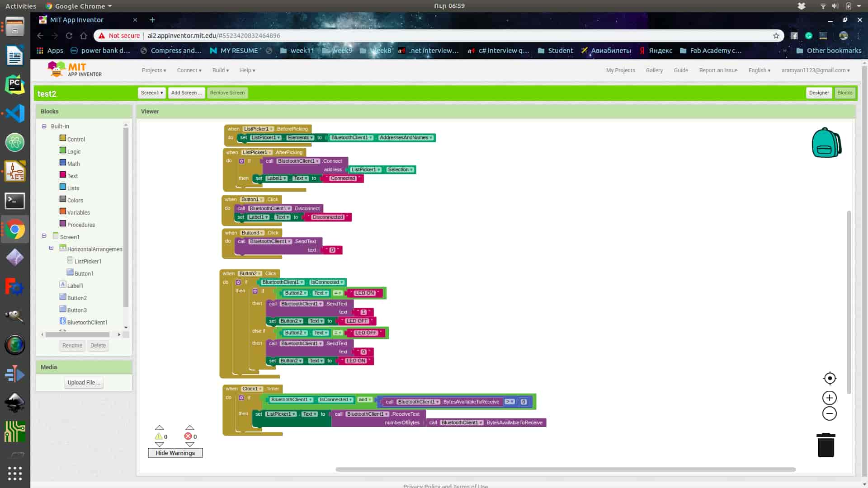Select the Math blocks color category
This screenshot has height=488, width=868.
click(x=73, y=164)
